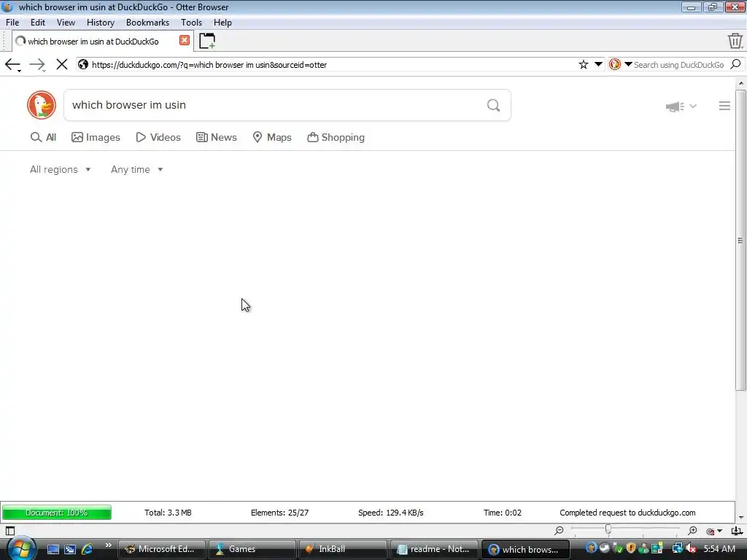Viewport: 747px width, 560px height.
Task: Expand the Any time filter
Action: pyautogui.click(x=136, y=169)
